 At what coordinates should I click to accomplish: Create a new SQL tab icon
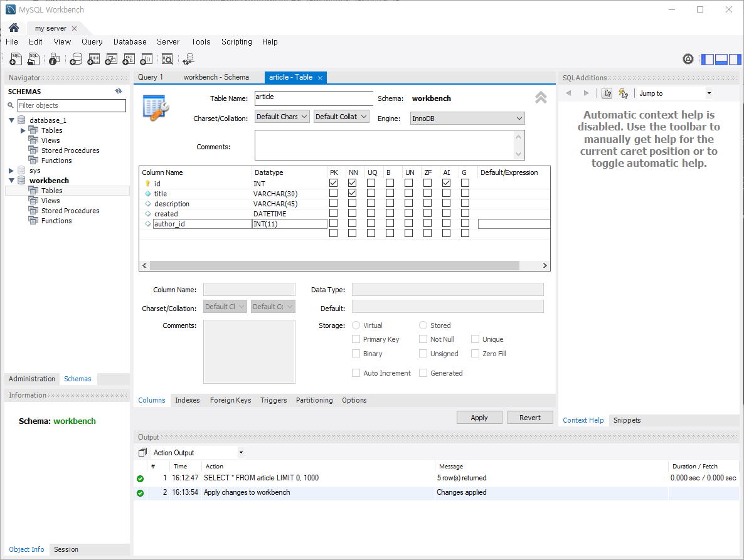point(16,60)
